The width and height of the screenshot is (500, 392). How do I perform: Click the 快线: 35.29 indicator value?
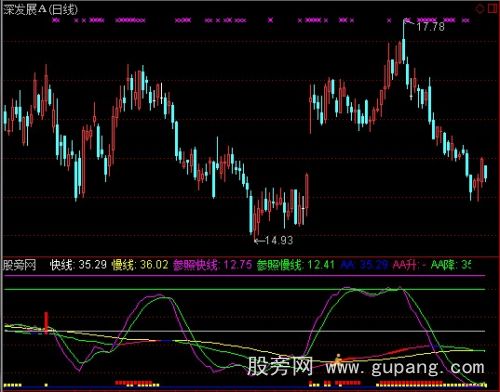(78, 265)
